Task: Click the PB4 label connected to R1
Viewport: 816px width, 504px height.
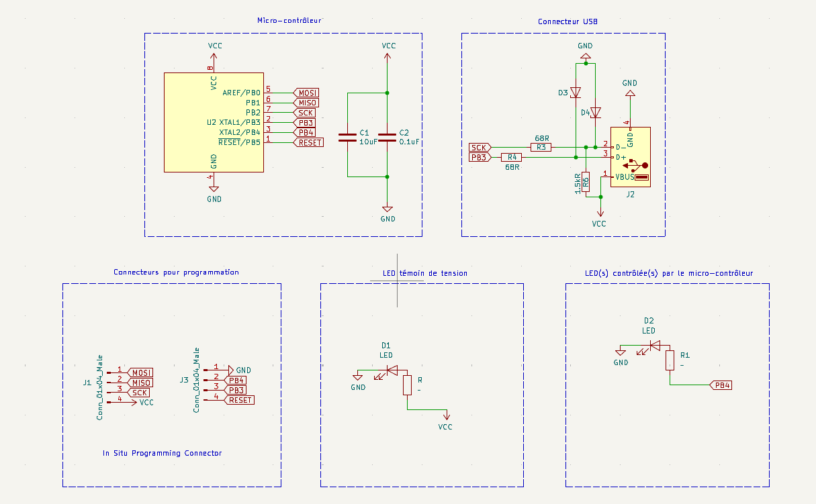Action: pyautogui.click(x=721, y=385)
